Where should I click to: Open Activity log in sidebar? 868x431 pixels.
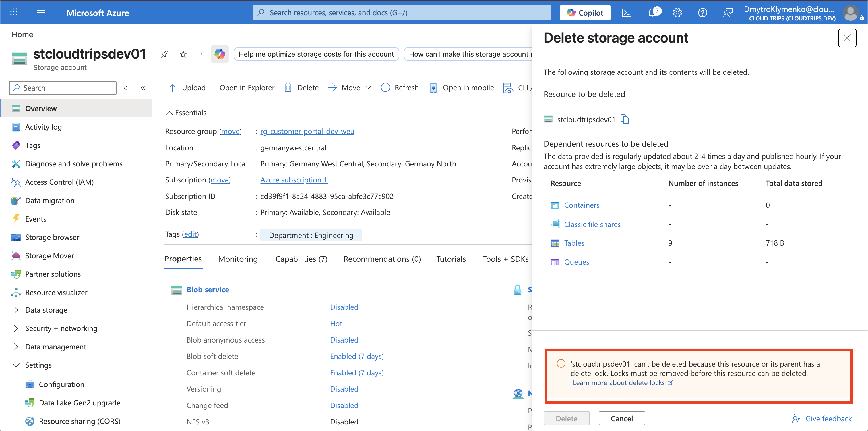43,127
